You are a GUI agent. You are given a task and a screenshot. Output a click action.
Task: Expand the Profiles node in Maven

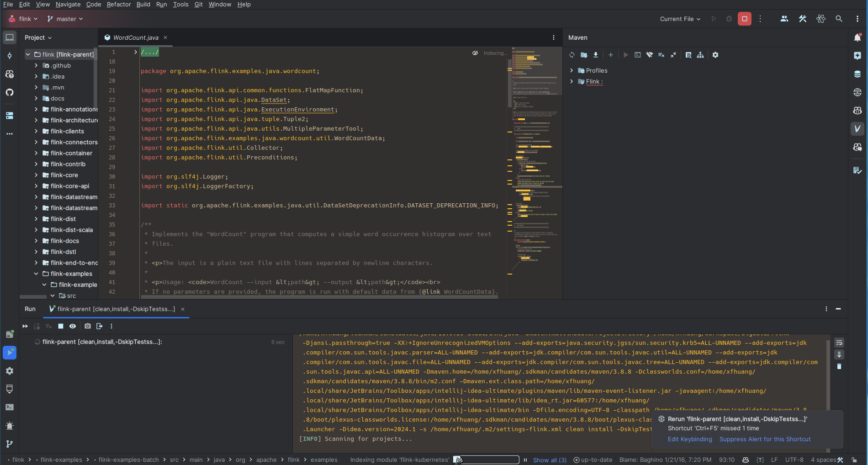[572, 70]
